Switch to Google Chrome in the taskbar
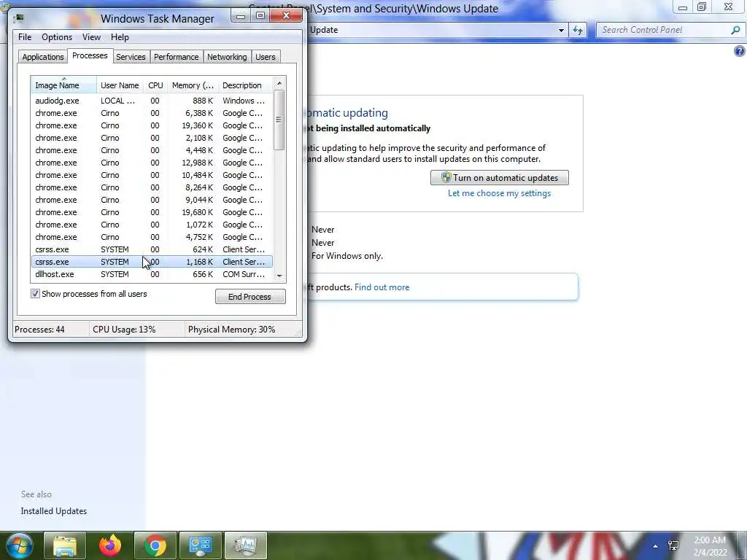Viewport: 747px width, 560px height. 155,545
